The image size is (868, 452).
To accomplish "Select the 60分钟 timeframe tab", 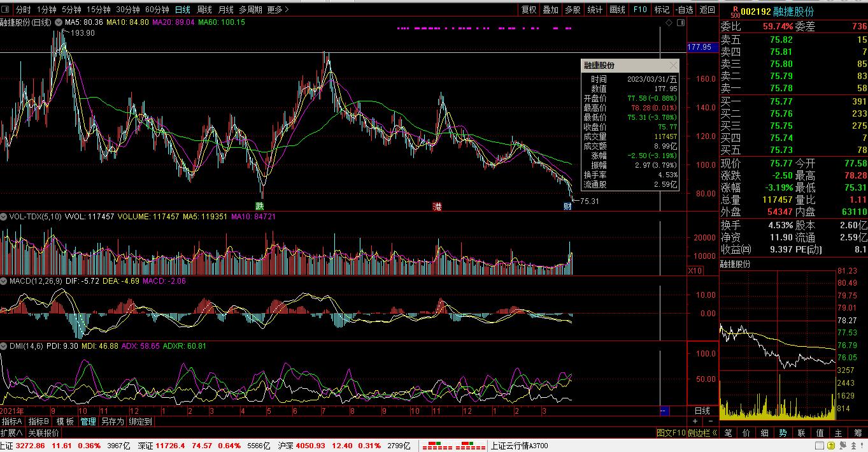I will (x=157, y=10).
